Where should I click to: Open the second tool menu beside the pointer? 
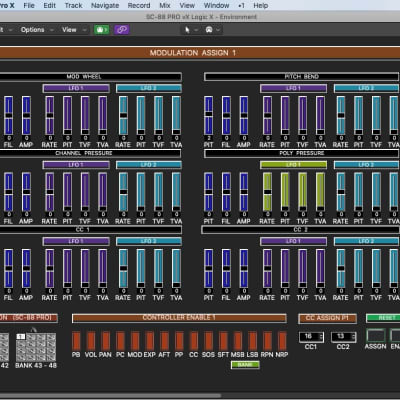213,30
